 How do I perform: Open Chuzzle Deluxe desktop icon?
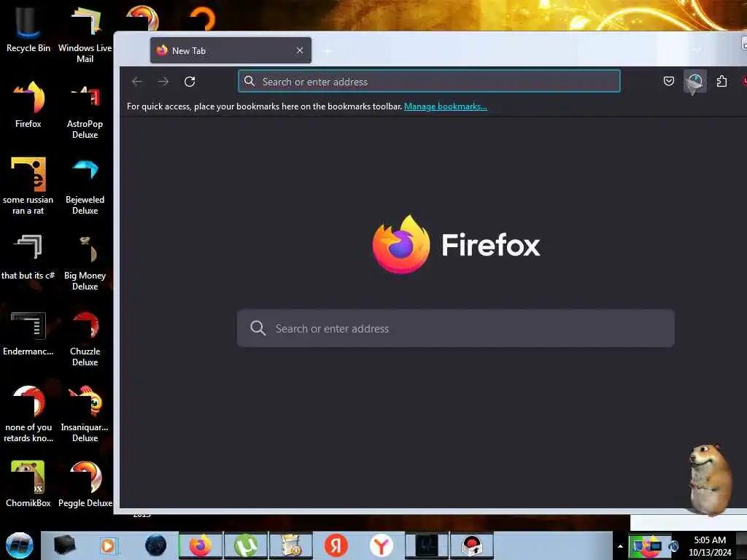85,338
